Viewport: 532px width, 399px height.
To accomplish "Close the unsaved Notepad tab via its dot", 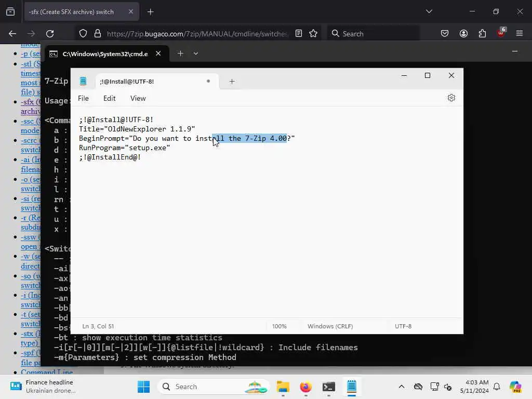I will click(x=208, y=81).
